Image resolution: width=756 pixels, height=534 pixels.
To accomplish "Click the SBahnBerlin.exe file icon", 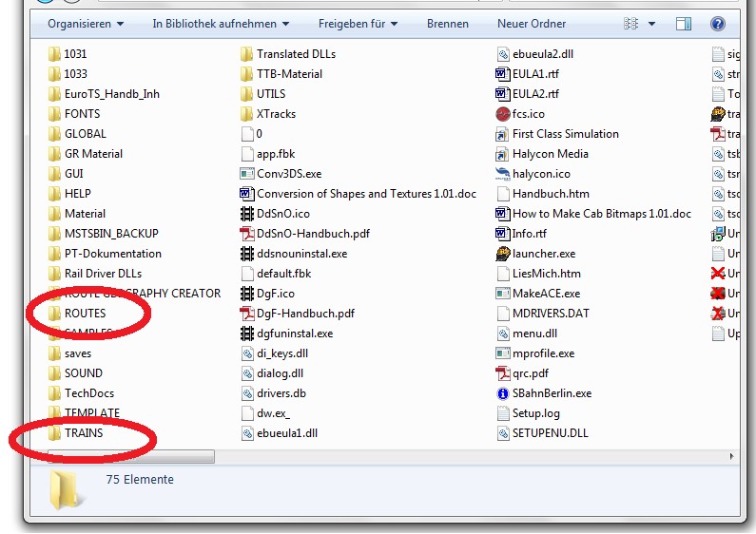I will pyautogui.click(x=503, y=393).
